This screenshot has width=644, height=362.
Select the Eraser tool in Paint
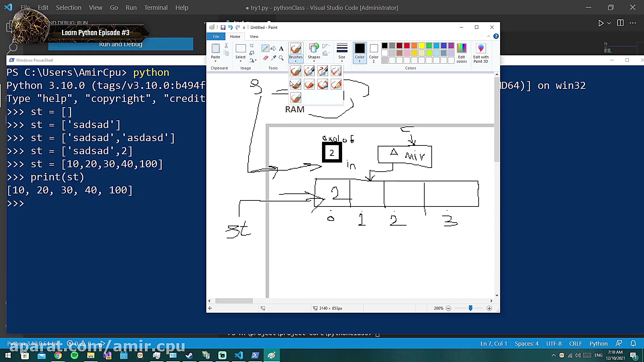tap(265, 58)
